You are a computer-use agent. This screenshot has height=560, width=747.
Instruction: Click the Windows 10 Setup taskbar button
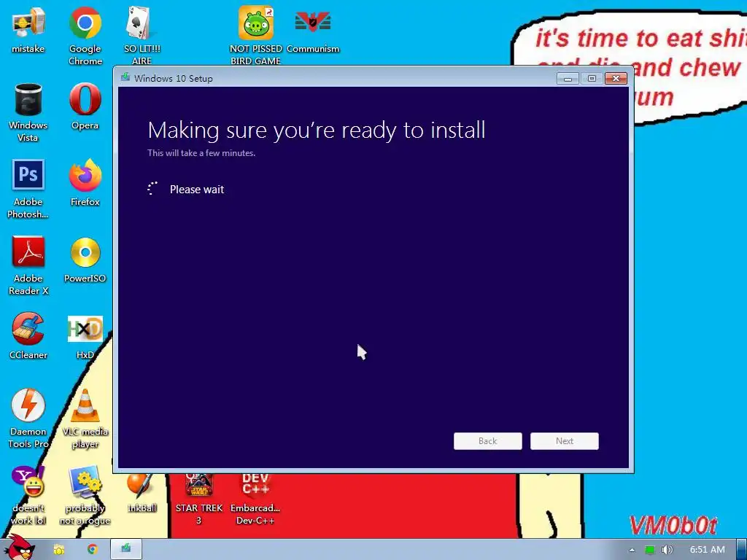(125, 549)
